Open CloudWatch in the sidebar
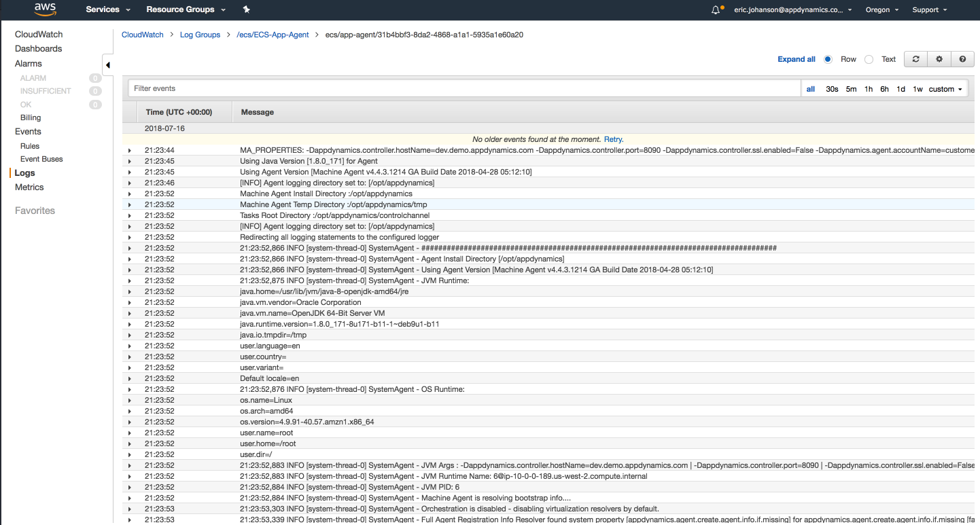 [x=39, y=34]
